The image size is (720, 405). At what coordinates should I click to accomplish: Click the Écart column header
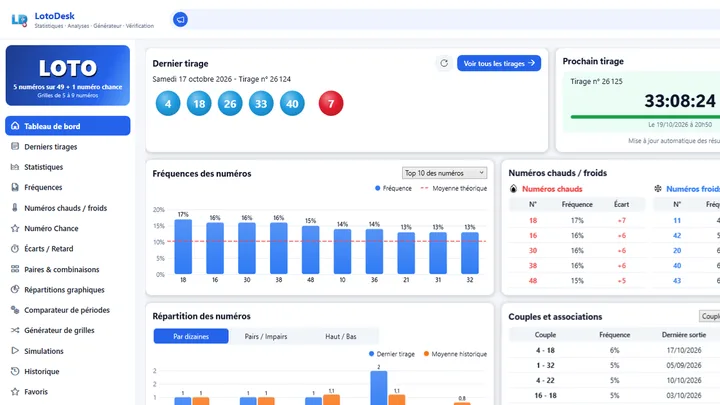tap(621, 204)
